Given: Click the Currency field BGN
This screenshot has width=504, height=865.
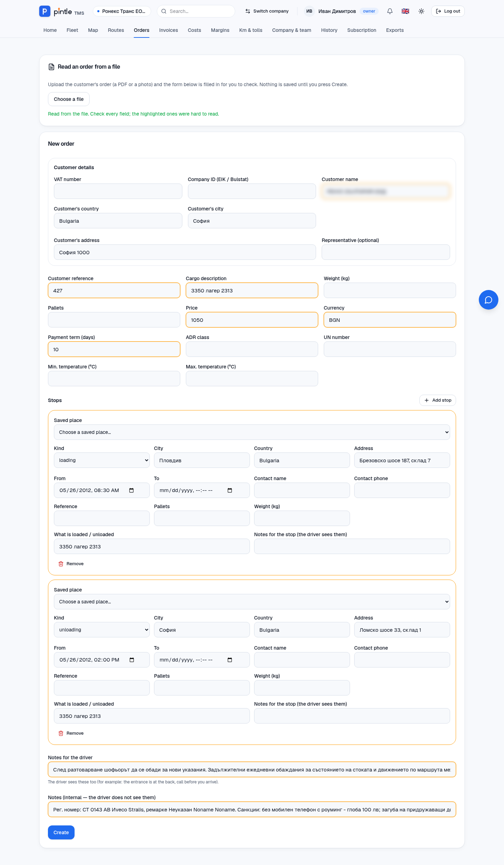Looking at the screenshot, I should point(390,320).
